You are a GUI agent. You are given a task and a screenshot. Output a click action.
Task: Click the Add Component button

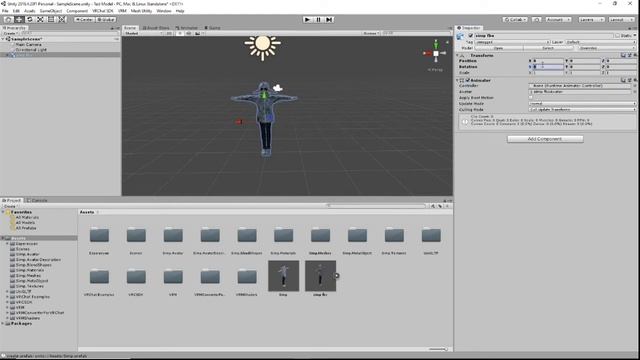pos(545,139)
